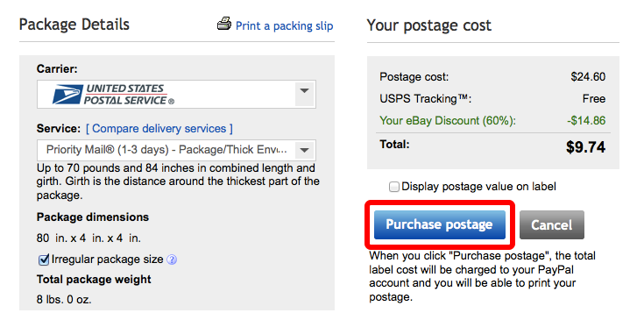The image size is (644, 320).
Task: Click the USPS eagle logo
Action: point(67,95)
